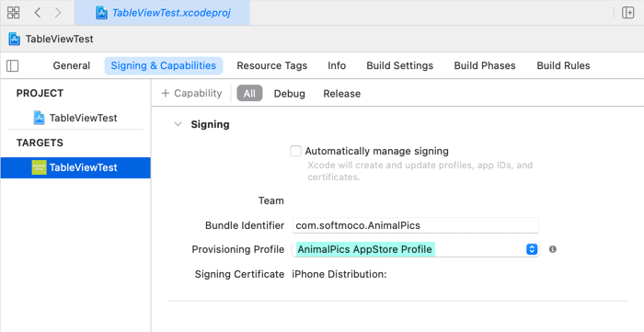Edit the Bundle Identifier field
Image resolution: width=644 pixels, height=332 pixels.
click(x=415, y=225)
